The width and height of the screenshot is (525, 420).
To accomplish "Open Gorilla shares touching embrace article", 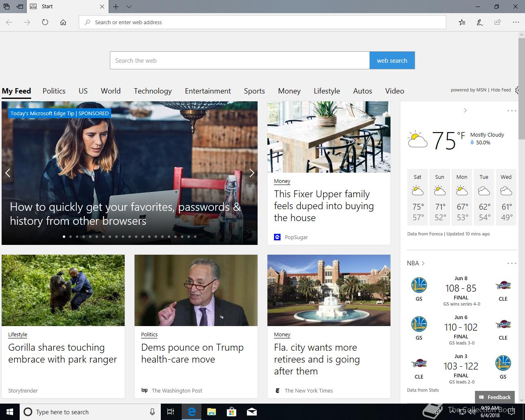I will pyautogui.click(x=62, y=353).
